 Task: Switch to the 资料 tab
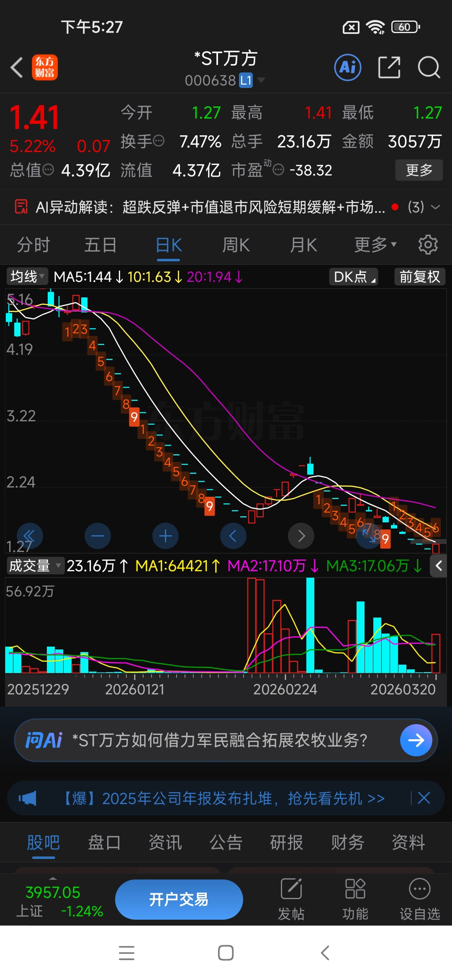click(408, 843)
